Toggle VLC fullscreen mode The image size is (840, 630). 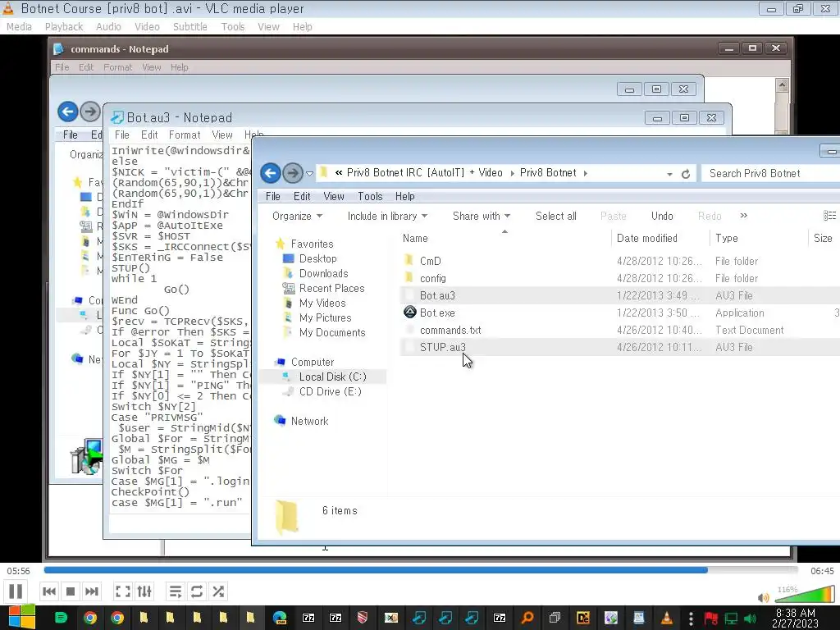123,591
